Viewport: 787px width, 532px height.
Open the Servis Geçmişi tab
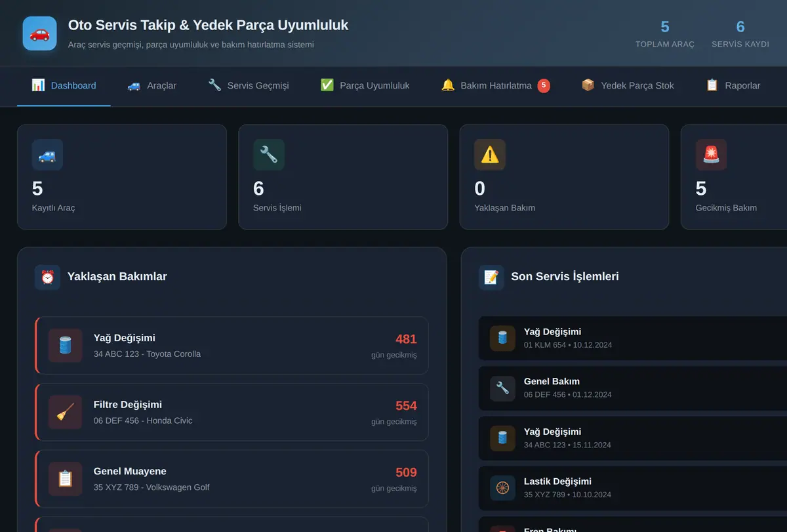pos(248,86)
